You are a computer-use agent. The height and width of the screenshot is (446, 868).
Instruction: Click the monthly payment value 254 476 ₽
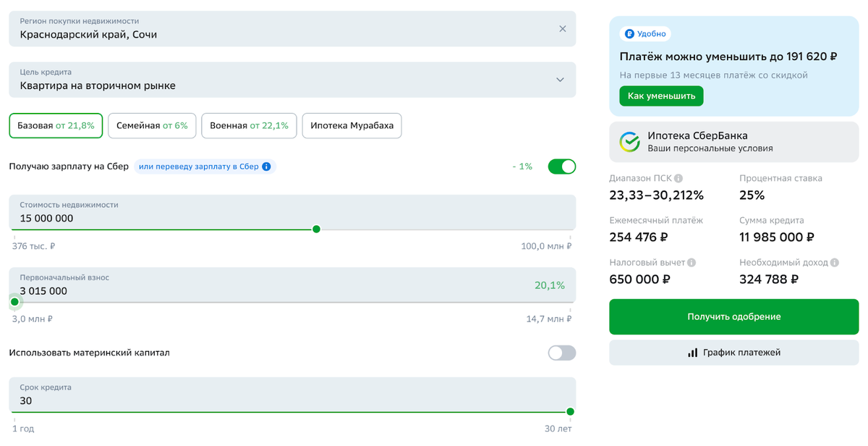click(x=639, y=237)
